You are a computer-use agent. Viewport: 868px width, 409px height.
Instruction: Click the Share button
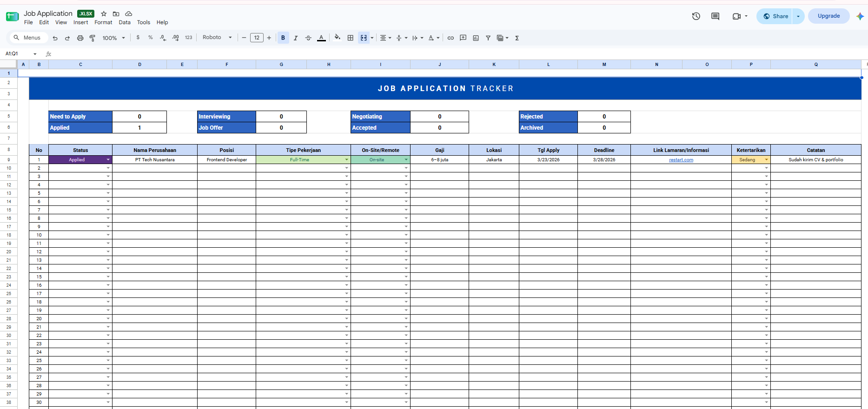(775, 16)
